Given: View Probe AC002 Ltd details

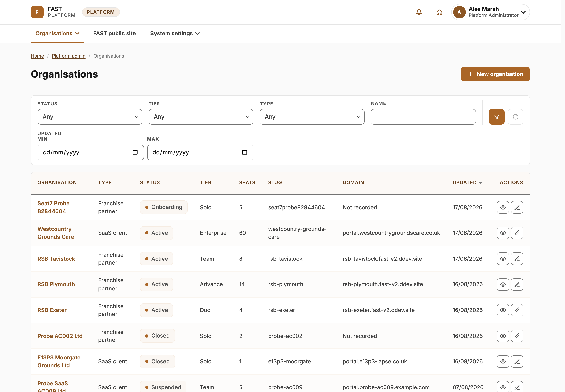Looking at the screenshot, I should (x=503, y=336).
